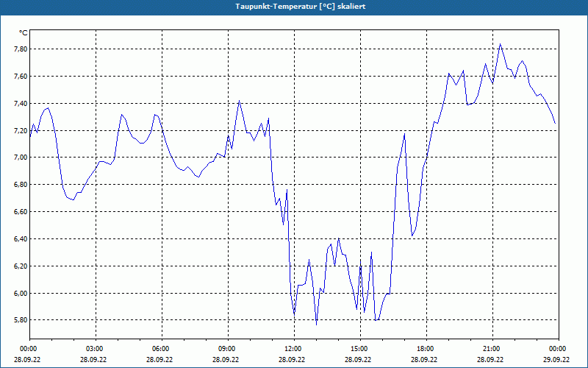Screen dimensions: 588x368
Task: Click the 7,40 y-axis label
Action: click(x=21, y=103)
